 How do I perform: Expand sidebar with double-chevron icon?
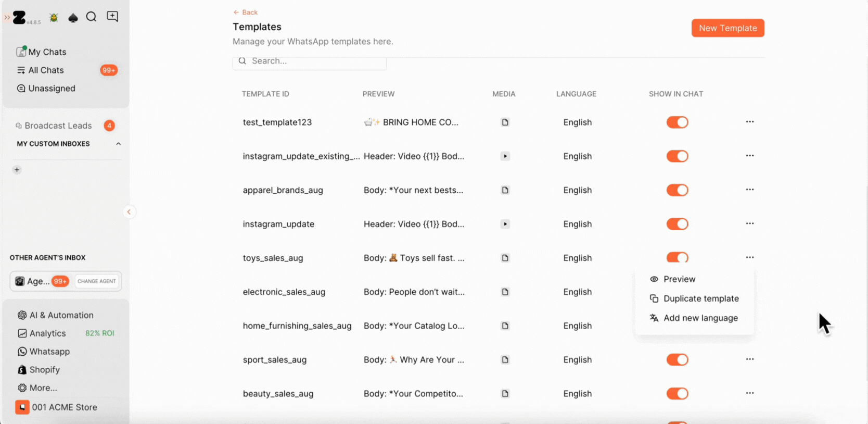coord(7,17)
